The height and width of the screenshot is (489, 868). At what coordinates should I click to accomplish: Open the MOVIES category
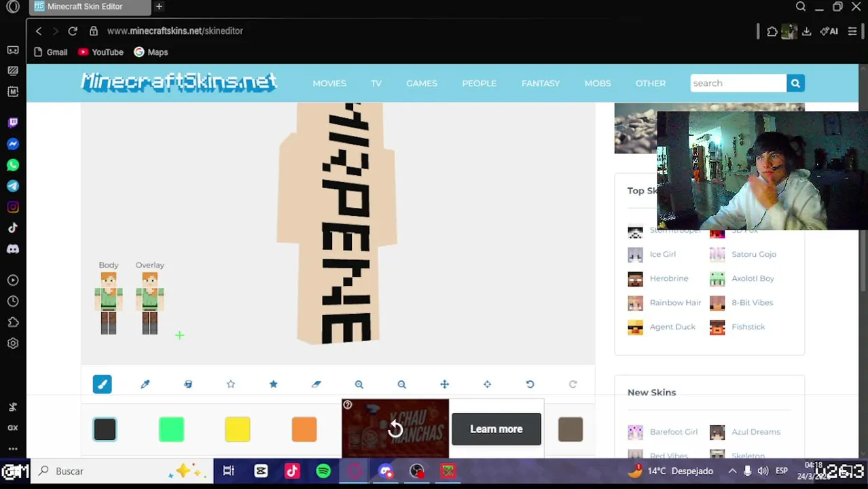329,83
